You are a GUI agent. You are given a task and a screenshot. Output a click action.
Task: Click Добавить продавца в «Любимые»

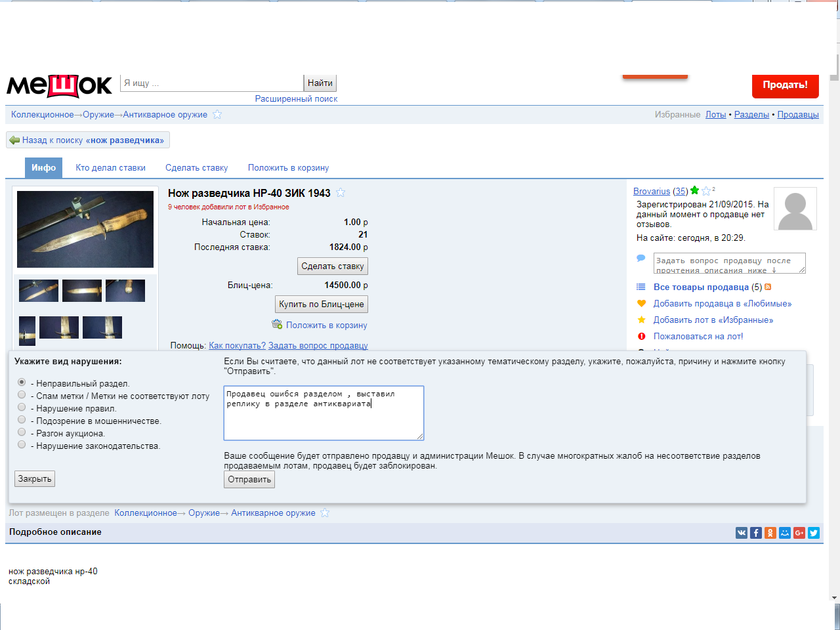(723, 303)
